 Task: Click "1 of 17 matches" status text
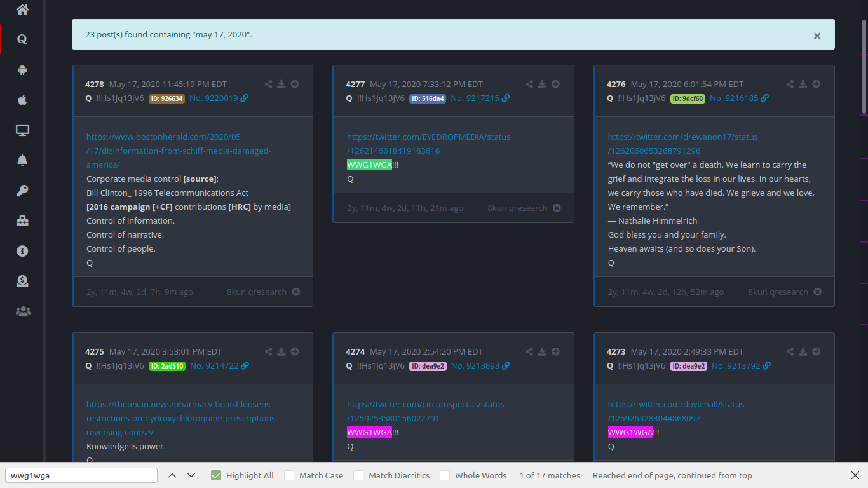(x=550, y=475)
